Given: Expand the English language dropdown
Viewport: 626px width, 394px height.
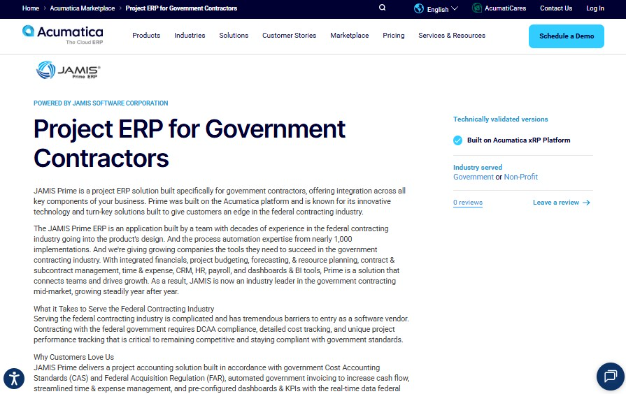Looking at the screenshot, I should pos(442,9).
